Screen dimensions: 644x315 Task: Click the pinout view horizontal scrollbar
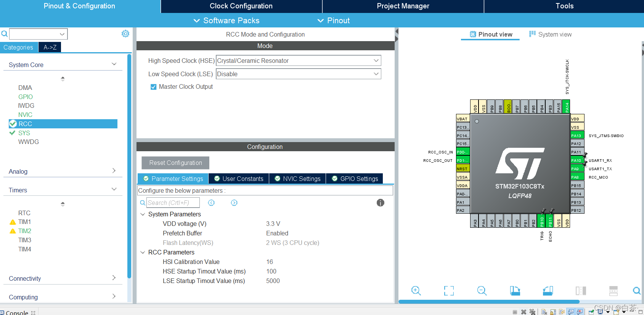pyautogui.click(x=489, y=302)
